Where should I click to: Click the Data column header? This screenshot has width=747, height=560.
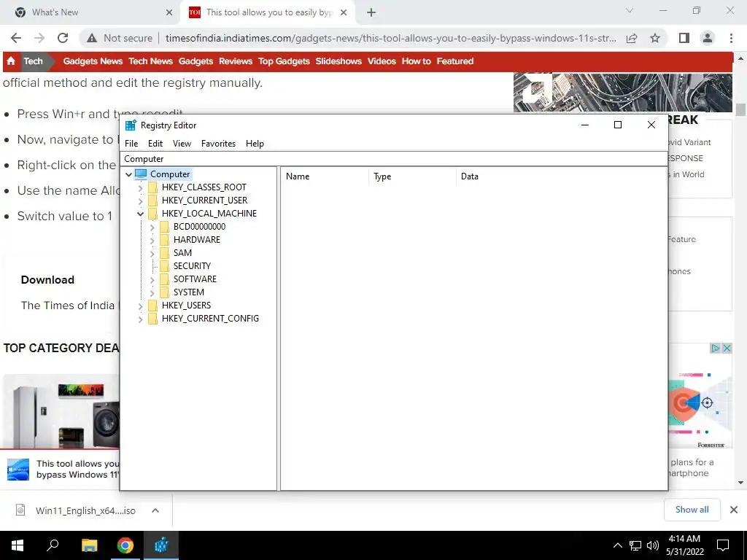(561, 176)
